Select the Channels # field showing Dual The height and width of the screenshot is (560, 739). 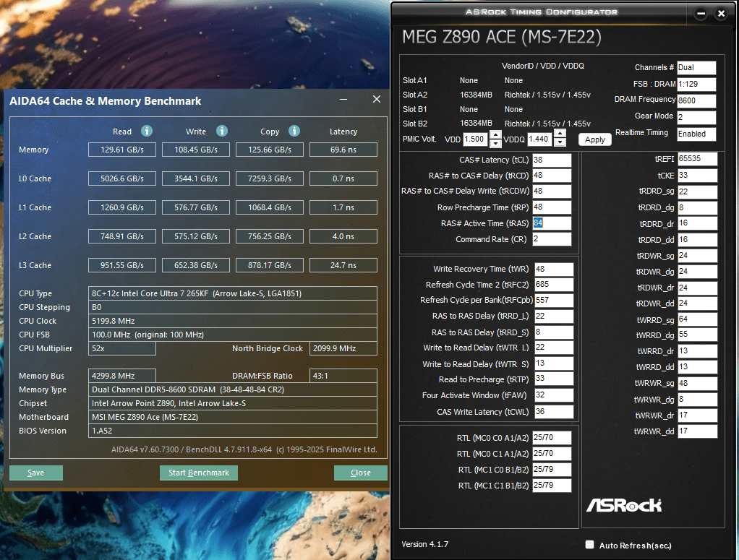pyautogui.click(x=696, y=68)
